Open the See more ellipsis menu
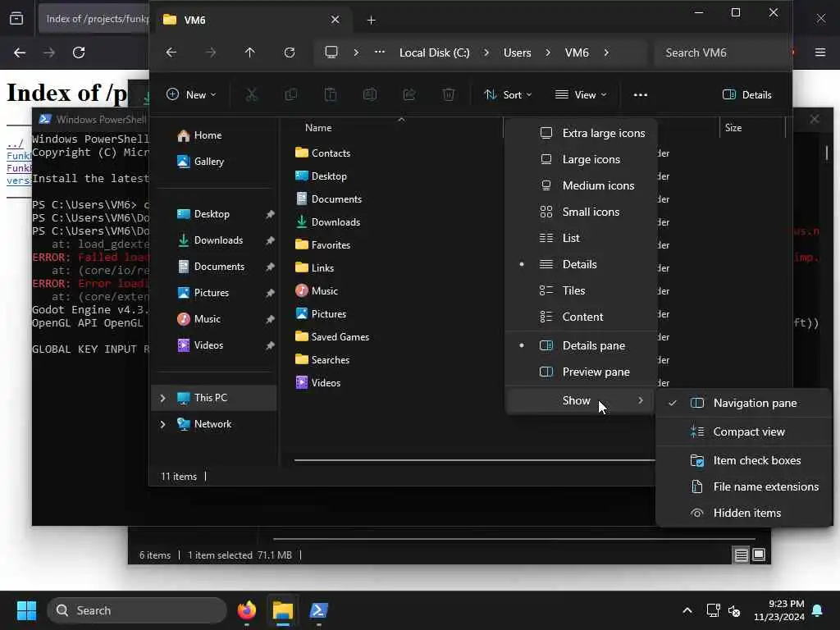Screen dimensions: 840x630 pos(640,95)
